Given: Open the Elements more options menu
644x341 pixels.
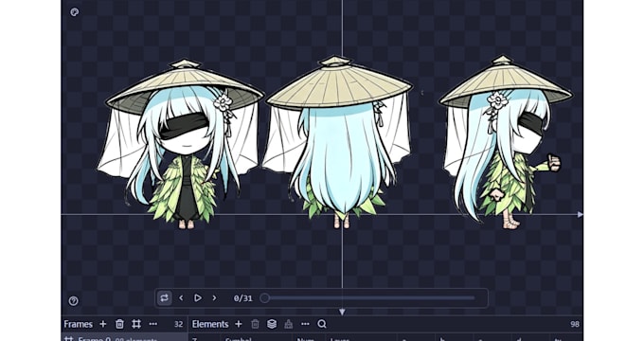Looking at the screenshot, I should (305, 324).
